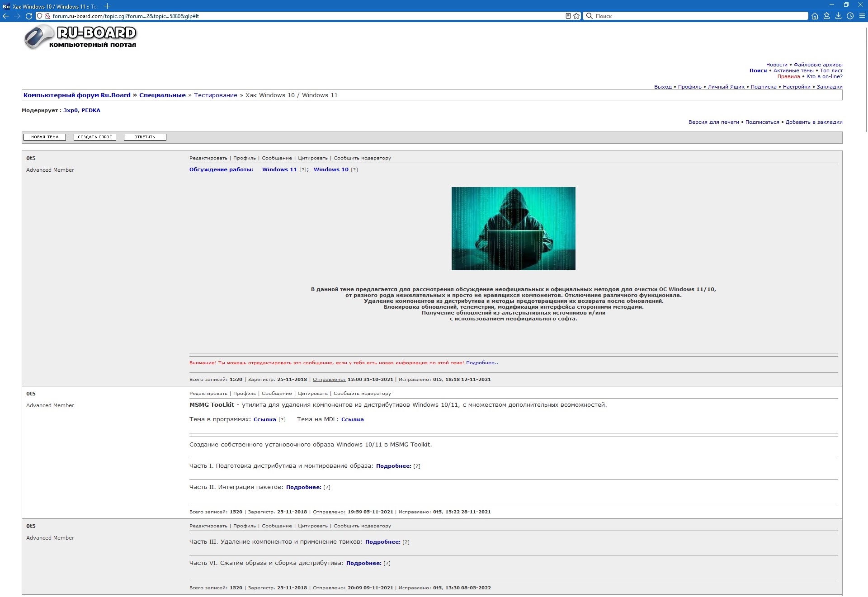This screenshot has width=868, height=597.
Task: Open the browser home page icon
Action: coord(815,16)
